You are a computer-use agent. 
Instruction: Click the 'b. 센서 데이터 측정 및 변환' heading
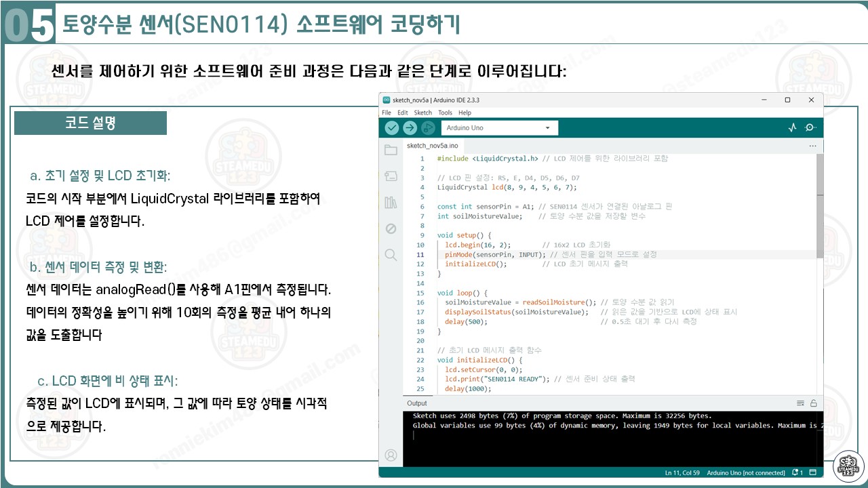coord(98,266)
